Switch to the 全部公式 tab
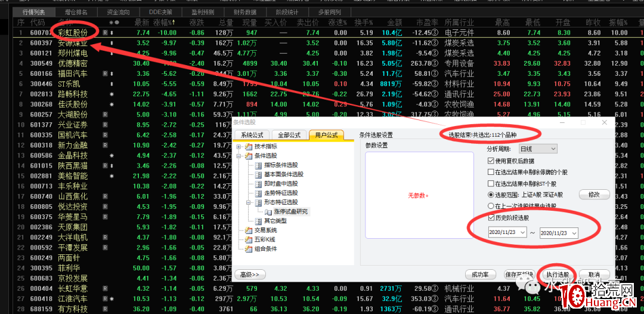Viewport: 644px width, 314px height. pos(289,135)
